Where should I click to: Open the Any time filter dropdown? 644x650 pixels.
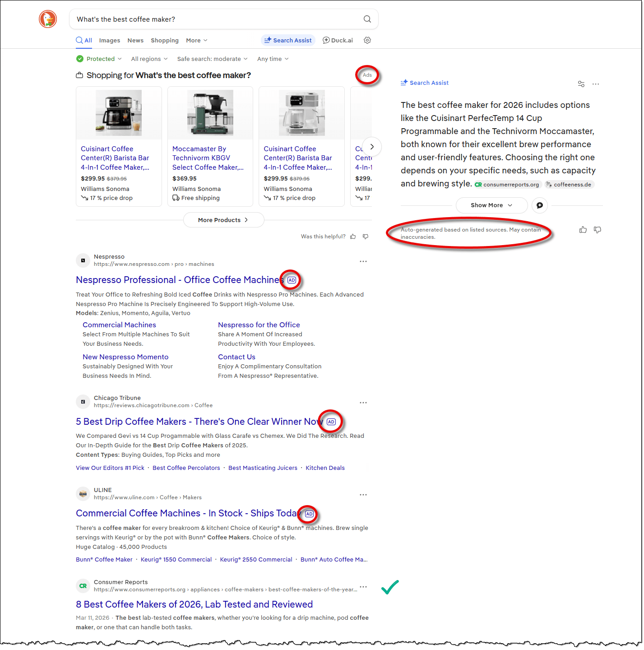click(273, 59)
